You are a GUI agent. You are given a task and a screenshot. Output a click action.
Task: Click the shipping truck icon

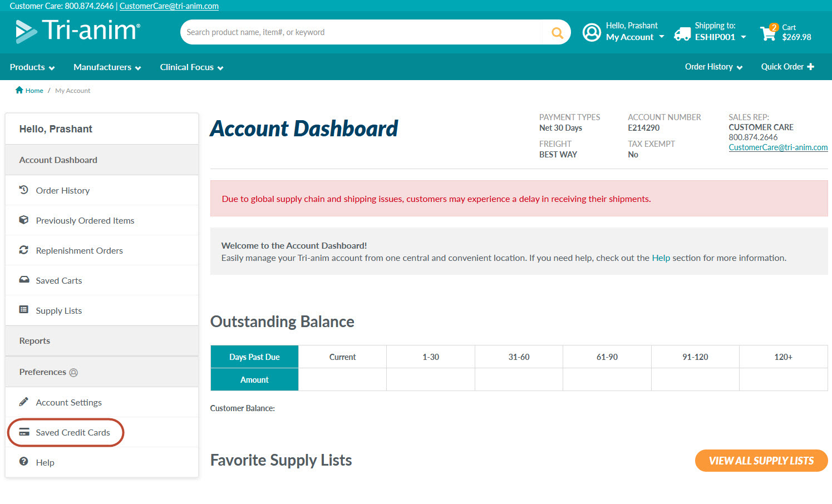pos(682,34)
